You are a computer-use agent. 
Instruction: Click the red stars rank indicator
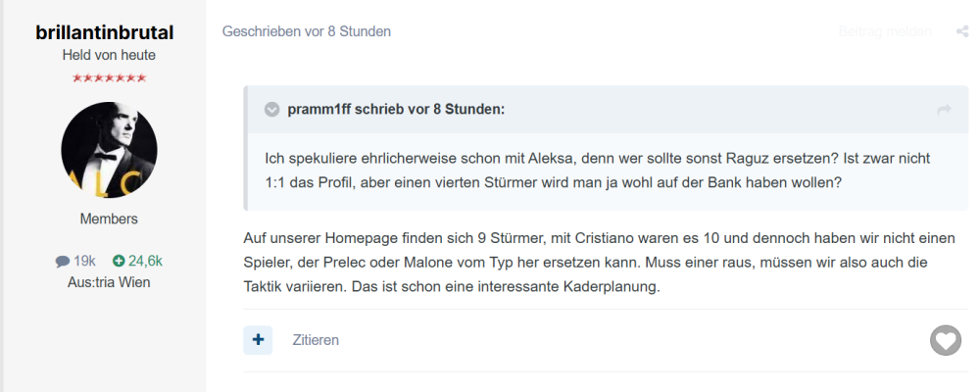click(x=109, y=77)
